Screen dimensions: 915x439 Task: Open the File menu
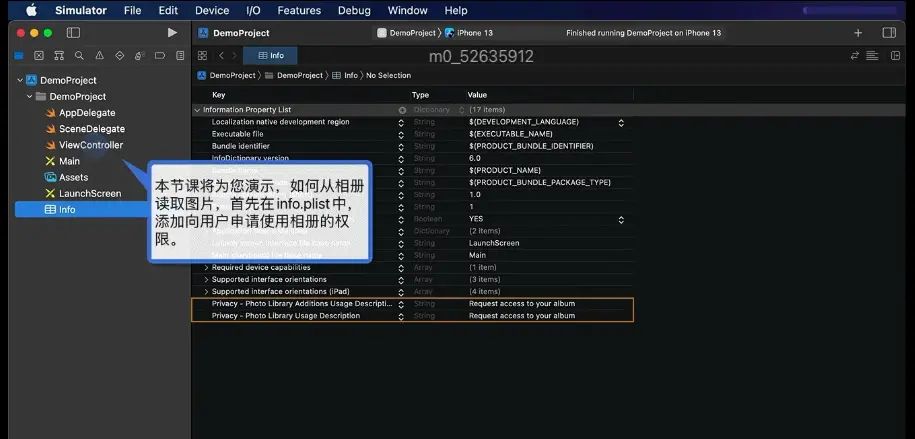[x=132, y=11]
